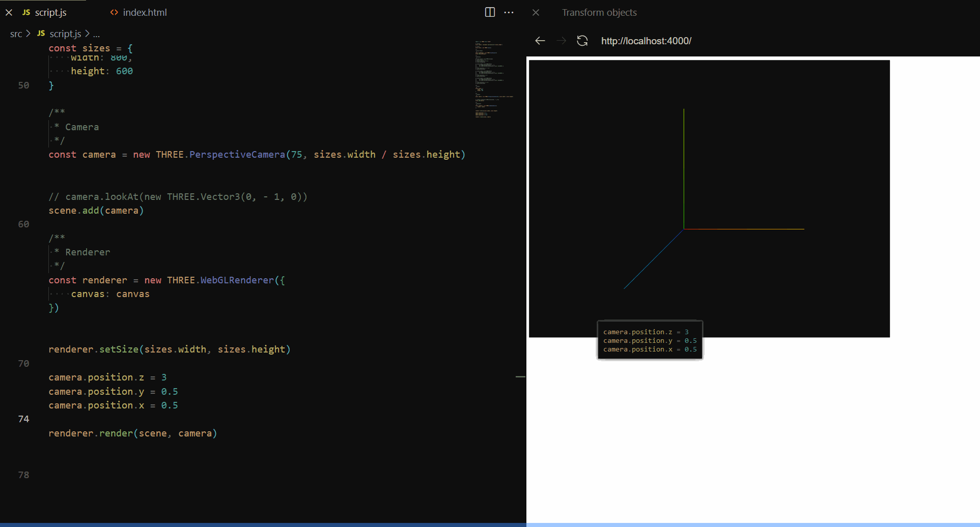Split the editor to the right
Viewport: 980px width, 527px height.
(490, 12)
